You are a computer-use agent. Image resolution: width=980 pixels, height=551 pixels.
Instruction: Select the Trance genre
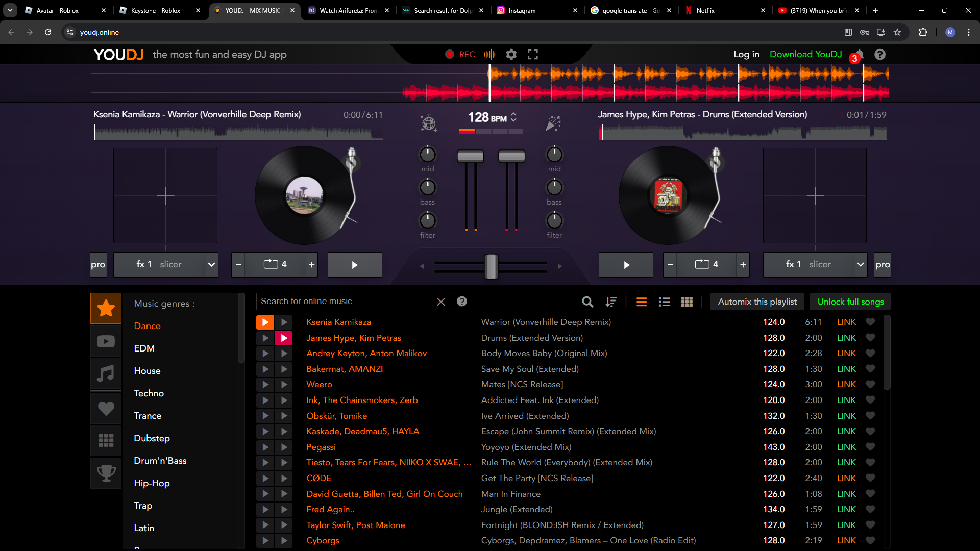tap(148, 416)
